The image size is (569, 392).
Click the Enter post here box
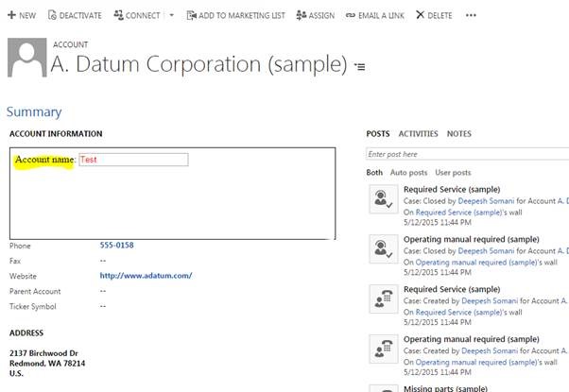click(467, 154)
